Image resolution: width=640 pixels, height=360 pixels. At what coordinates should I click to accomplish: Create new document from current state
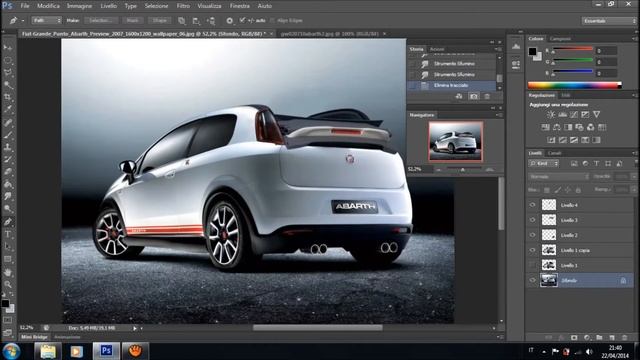[x=459, y=97]
